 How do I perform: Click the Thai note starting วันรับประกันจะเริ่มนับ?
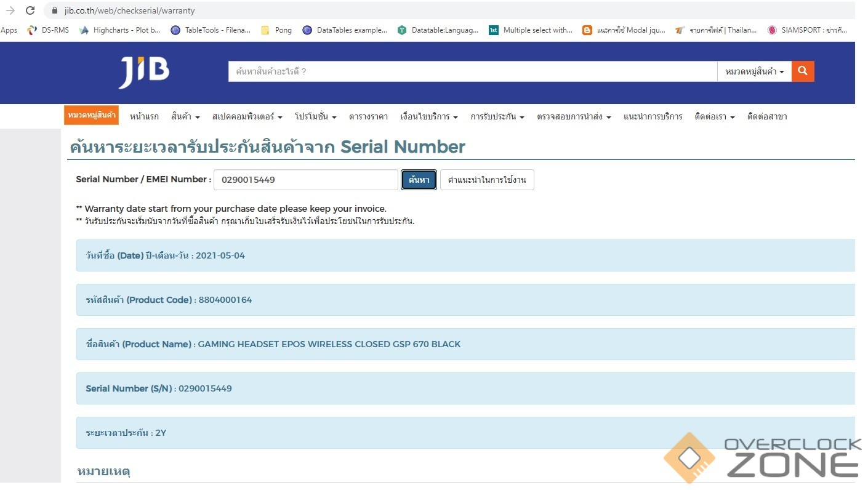pos(245,221)
